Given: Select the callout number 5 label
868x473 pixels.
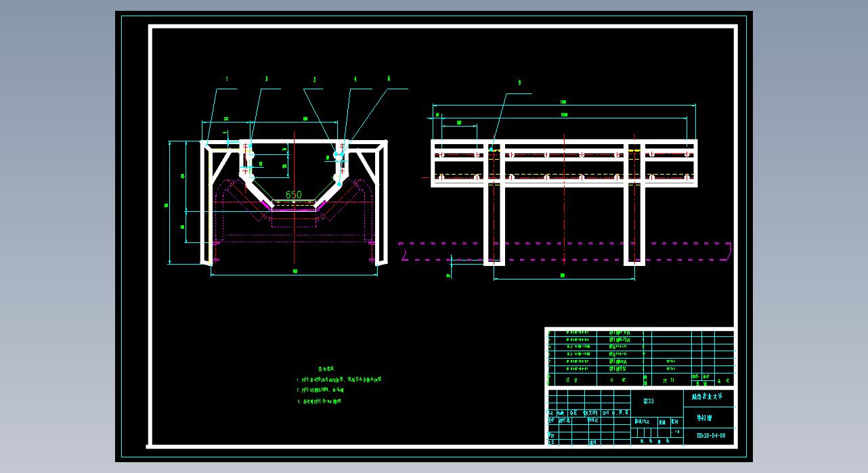Looking at the screenshot, I should click(x=389, y=79).
